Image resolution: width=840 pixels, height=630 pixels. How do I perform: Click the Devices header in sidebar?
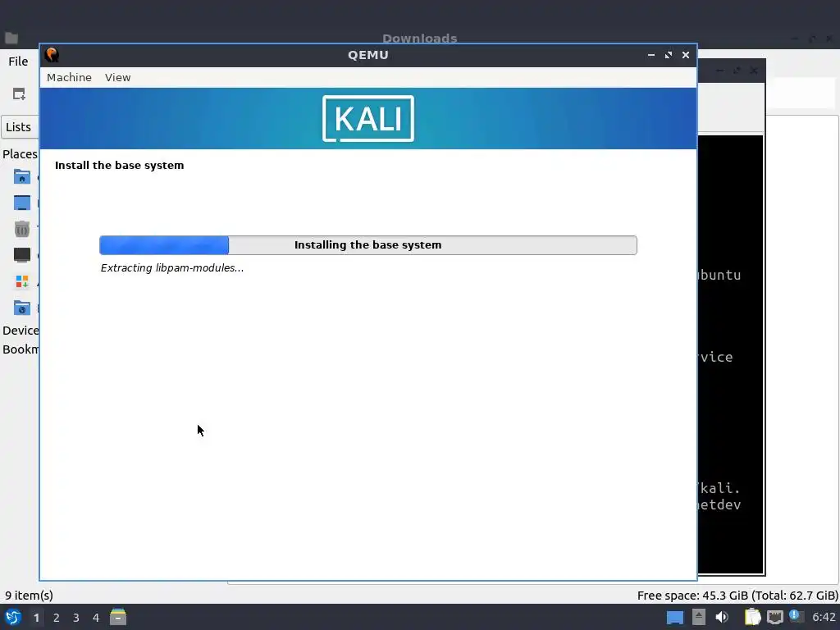click(x=21, y=331)
